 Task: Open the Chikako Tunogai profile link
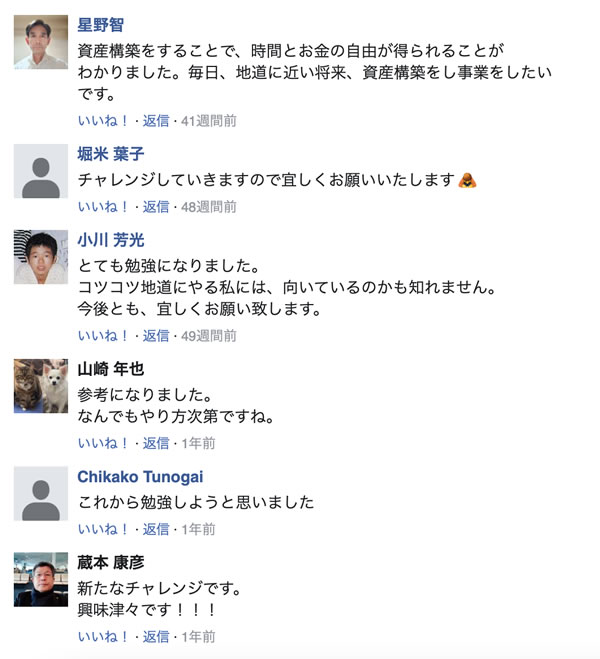click(140, 477)
